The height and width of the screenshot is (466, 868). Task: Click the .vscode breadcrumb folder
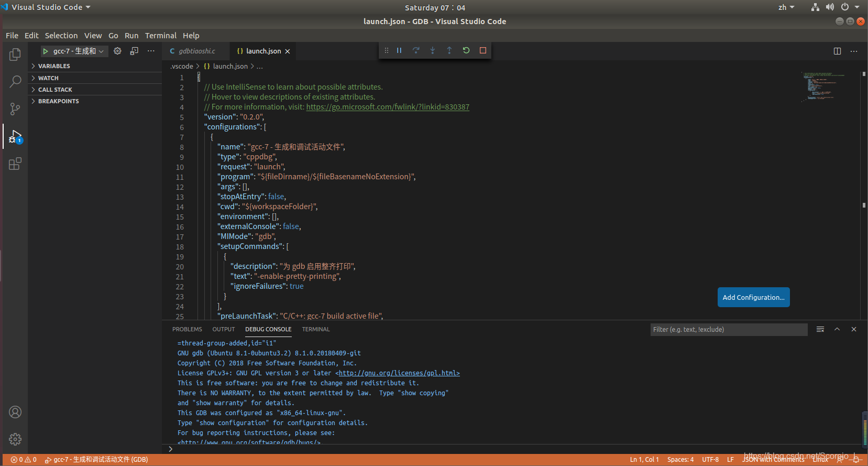click(x=181, y=67)
